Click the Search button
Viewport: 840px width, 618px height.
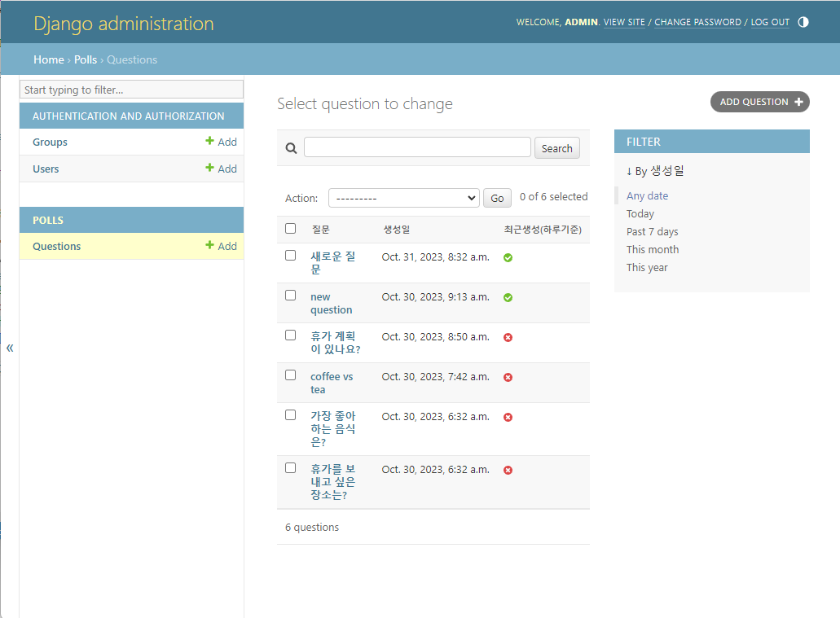coord(557,148)
